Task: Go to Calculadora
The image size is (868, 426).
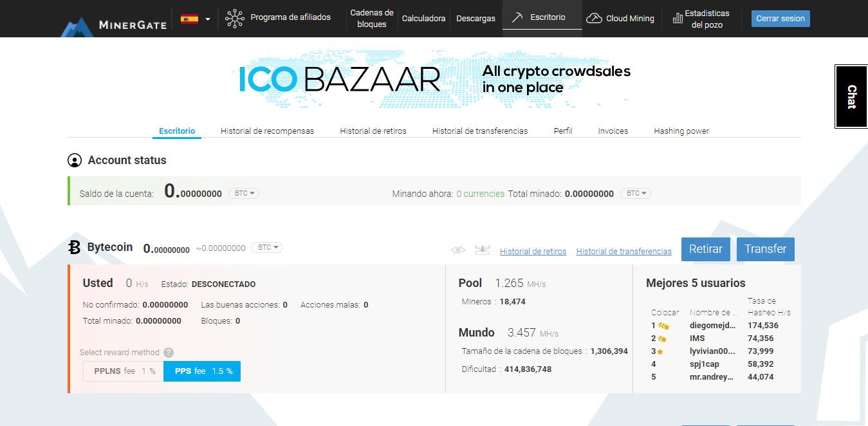Action: click(x=423, y=19)
